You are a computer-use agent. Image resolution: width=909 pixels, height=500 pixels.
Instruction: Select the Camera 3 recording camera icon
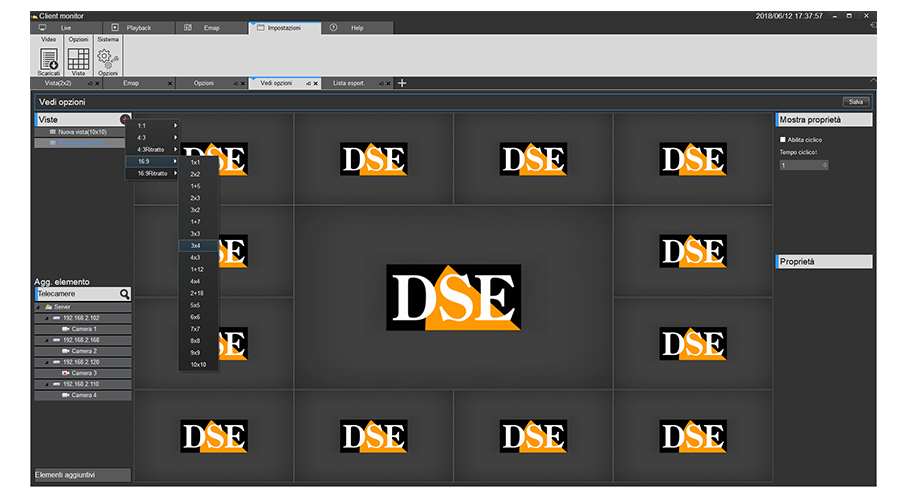[66, 373]
